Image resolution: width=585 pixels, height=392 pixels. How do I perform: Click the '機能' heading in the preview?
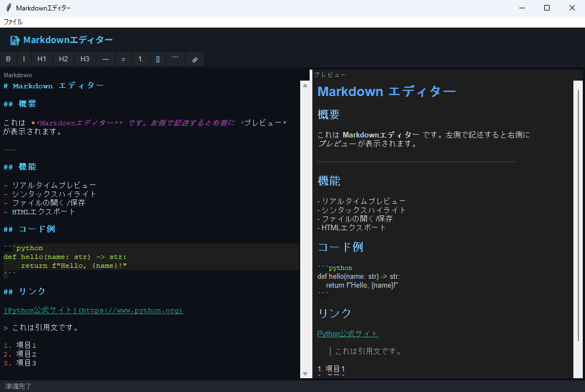tap(329, 181)
